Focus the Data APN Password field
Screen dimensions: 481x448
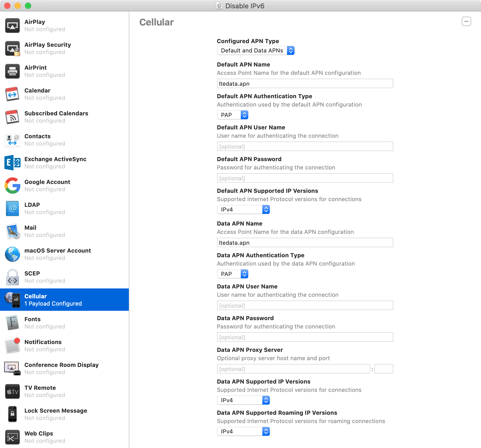point(305,337)
